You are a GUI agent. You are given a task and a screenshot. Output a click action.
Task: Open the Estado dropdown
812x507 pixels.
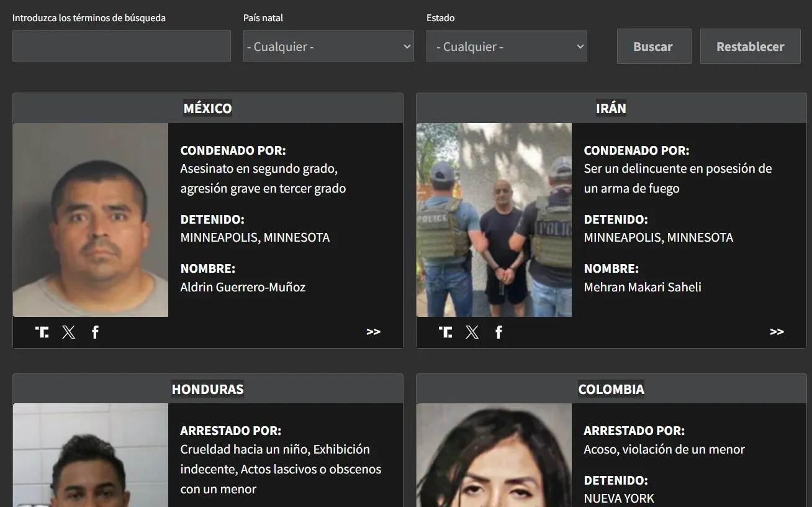pos(507,47)
